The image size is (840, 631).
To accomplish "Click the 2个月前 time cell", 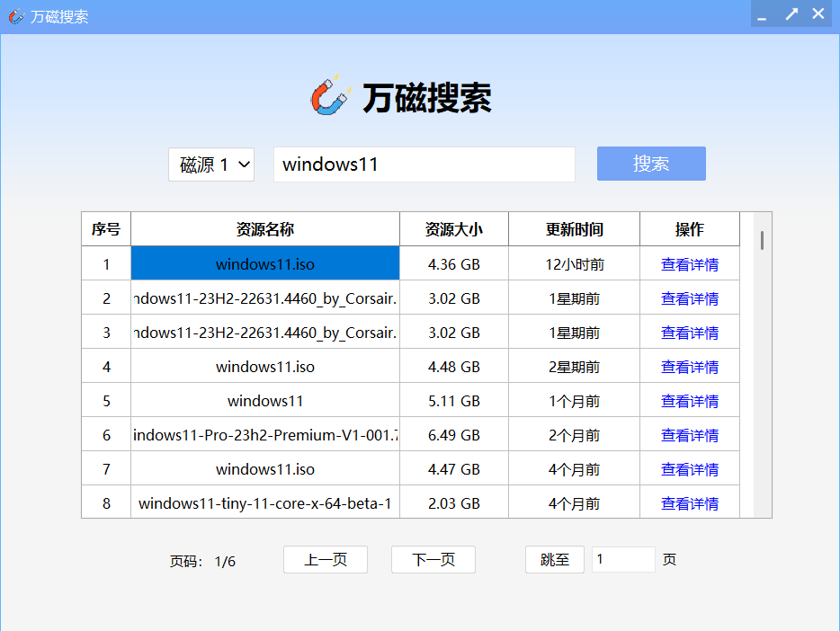I will 575,434.
